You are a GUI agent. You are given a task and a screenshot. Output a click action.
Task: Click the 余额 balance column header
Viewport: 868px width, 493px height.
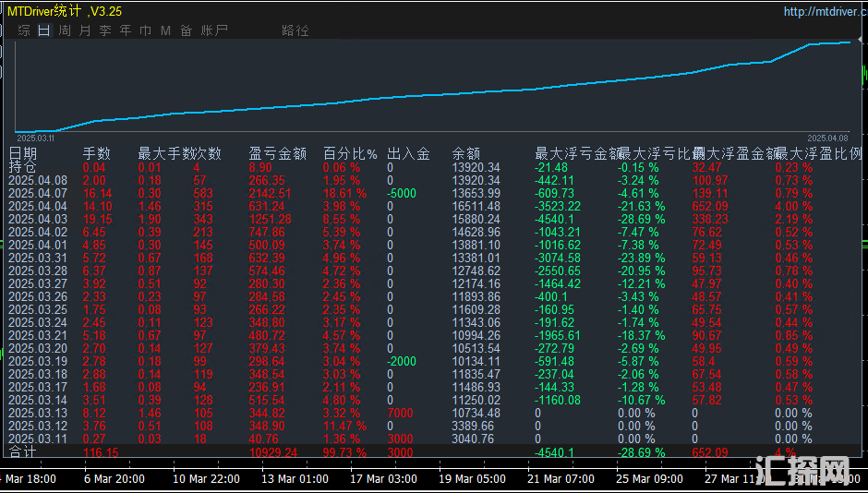click(x=466, y=154)
